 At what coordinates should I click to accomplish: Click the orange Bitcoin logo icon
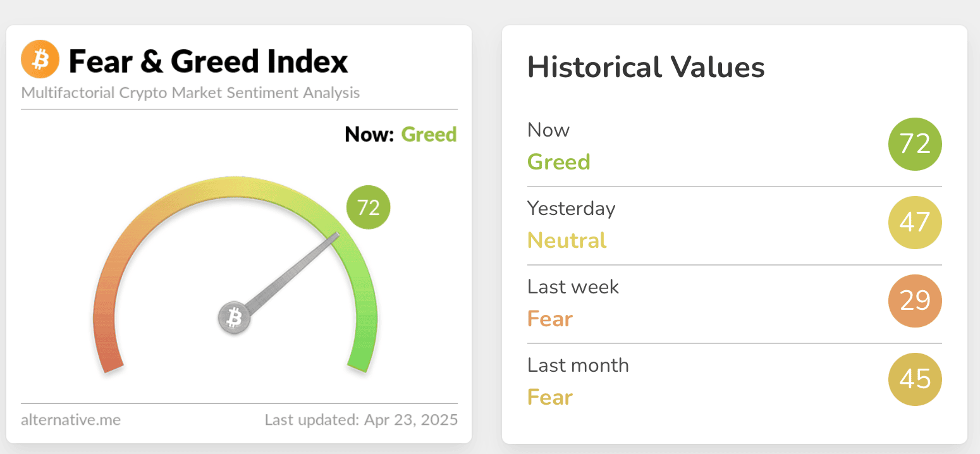tap(40, 60)
